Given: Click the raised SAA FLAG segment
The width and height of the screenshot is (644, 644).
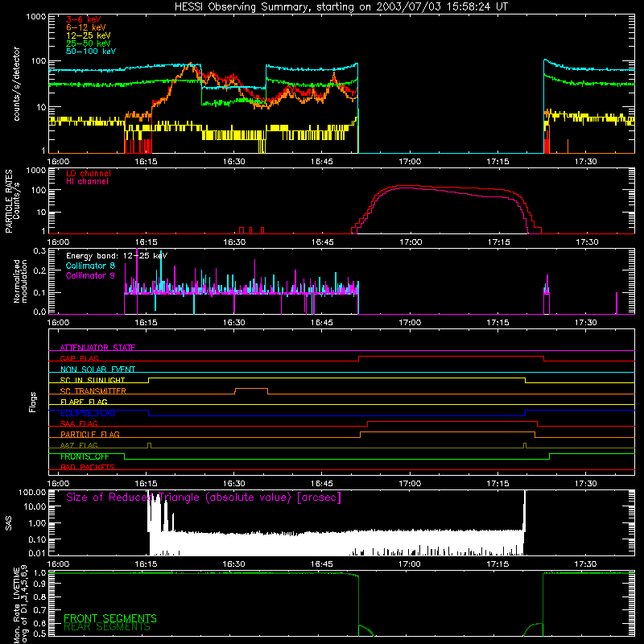Looking at the screenshot, I should click(x=452, y=421).
